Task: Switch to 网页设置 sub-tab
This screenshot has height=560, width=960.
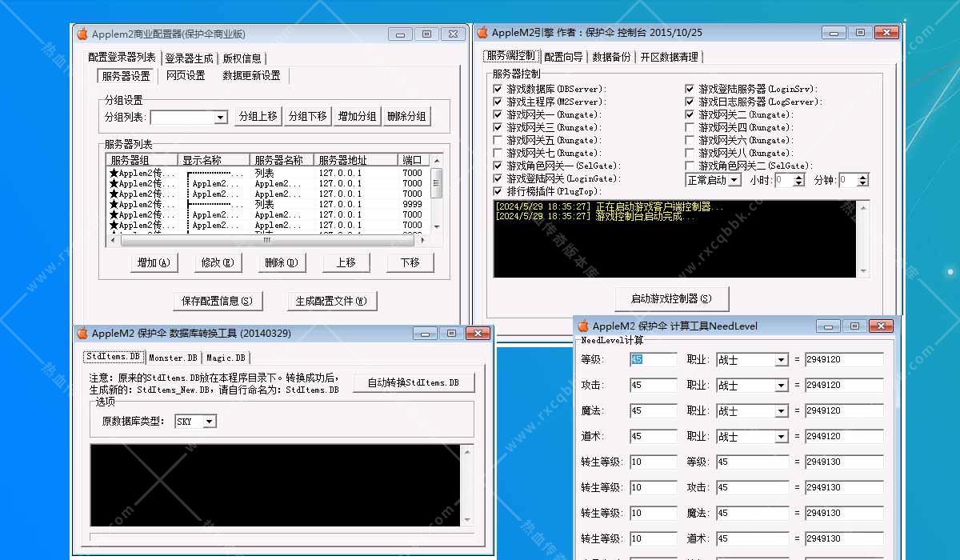Action: pos(186,76)
